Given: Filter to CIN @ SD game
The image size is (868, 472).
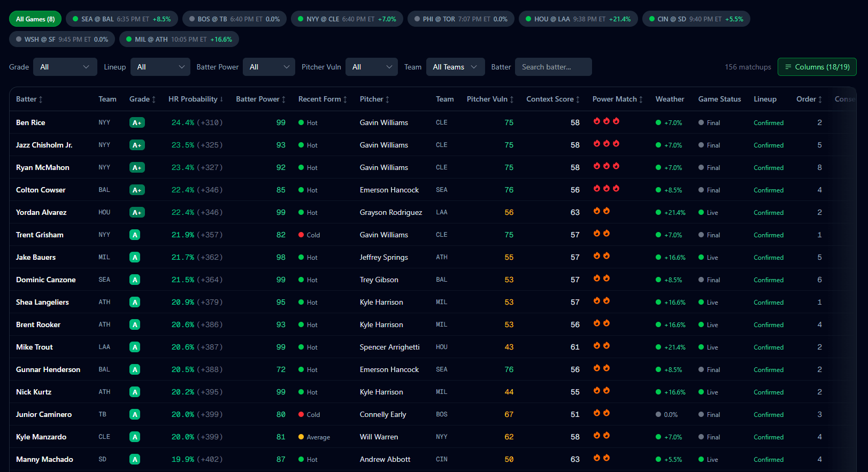Looking at the screenshot, I should pyautogui.click(x=696, y=19).
